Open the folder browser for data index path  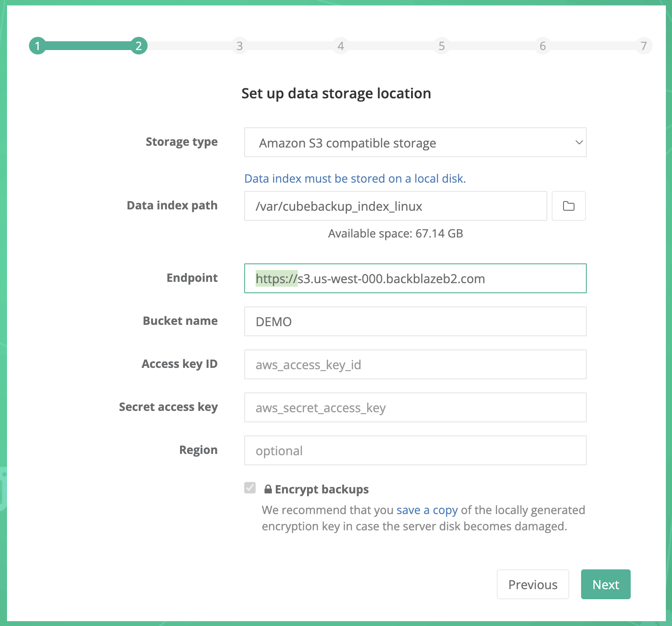[x=568, y=206]
